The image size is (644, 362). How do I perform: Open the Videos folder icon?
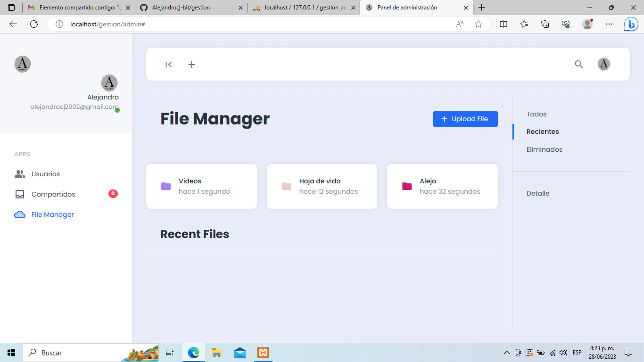point(166,186)
